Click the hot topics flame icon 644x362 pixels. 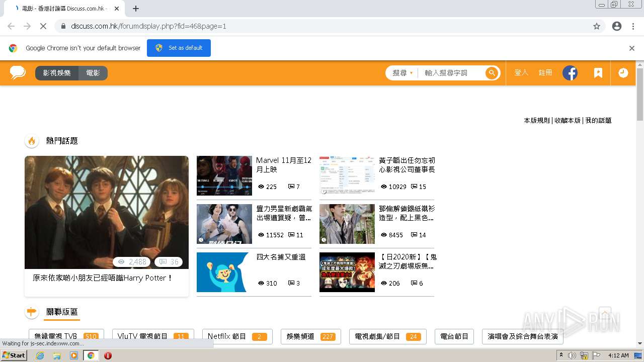click(x=32, y=141)
